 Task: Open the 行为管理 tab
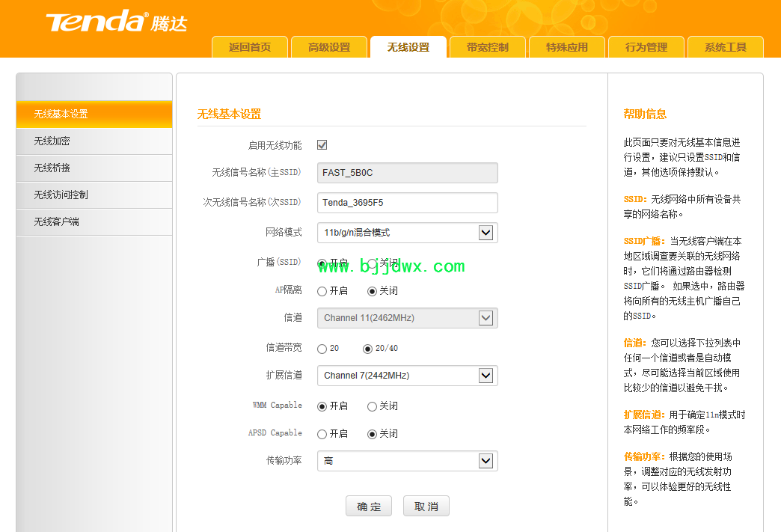click(x=646, y=47)
